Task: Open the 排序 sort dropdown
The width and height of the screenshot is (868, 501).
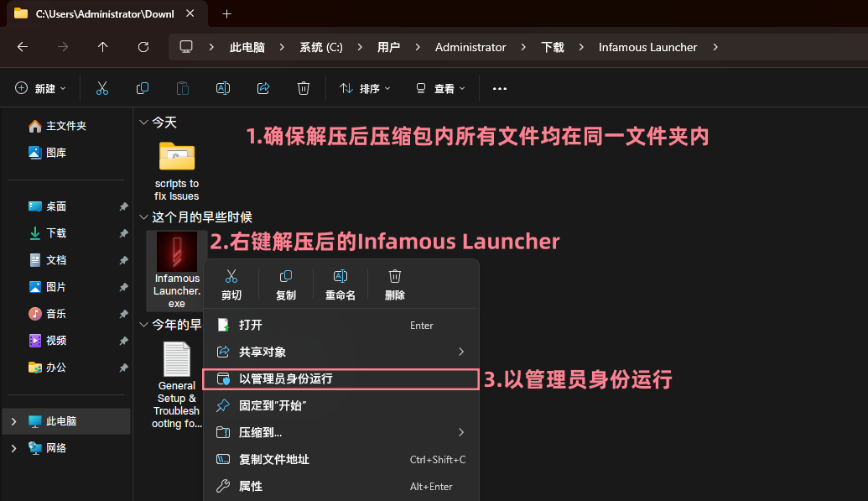Action: pyautogui.click(x=365, y=88)
